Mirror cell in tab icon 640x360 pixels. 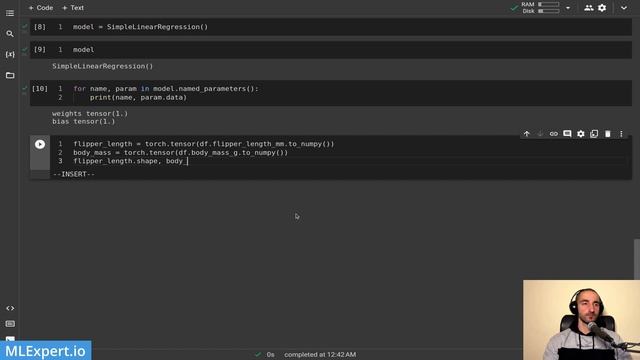pos(594,134)
